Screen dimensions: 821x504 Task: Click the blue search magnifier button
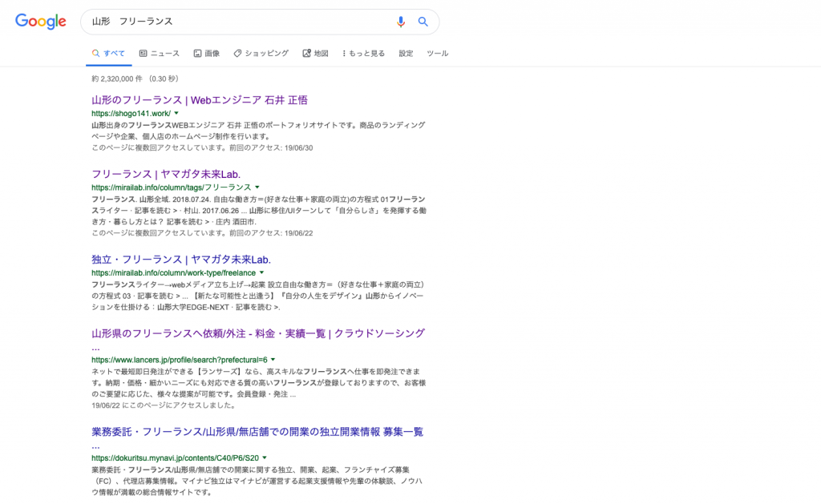(423, 22)
